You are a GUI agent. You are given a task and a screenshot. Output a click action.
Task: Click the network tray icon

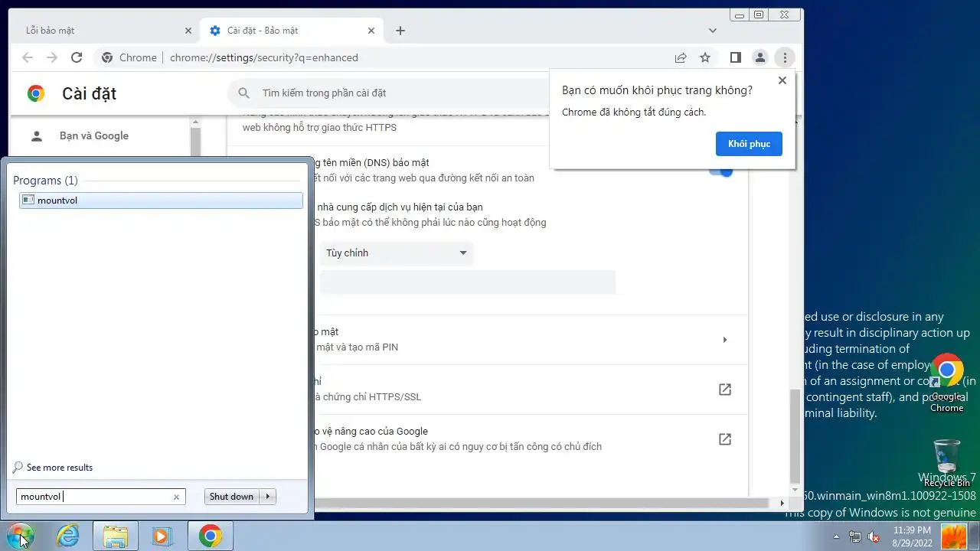click(855, 536)
